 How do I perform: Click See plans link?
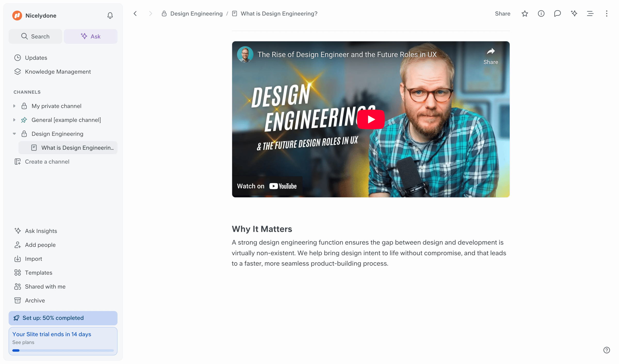point(23,342)
